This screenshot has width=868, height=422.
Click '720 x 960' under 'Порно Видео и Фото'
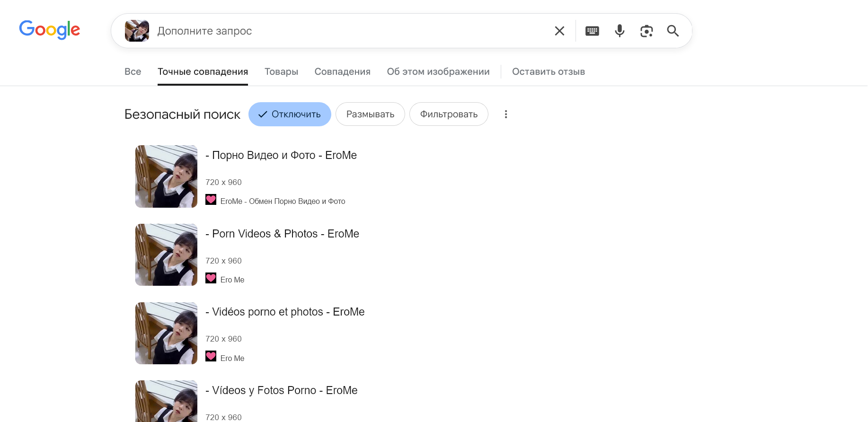tap(223, 182)
